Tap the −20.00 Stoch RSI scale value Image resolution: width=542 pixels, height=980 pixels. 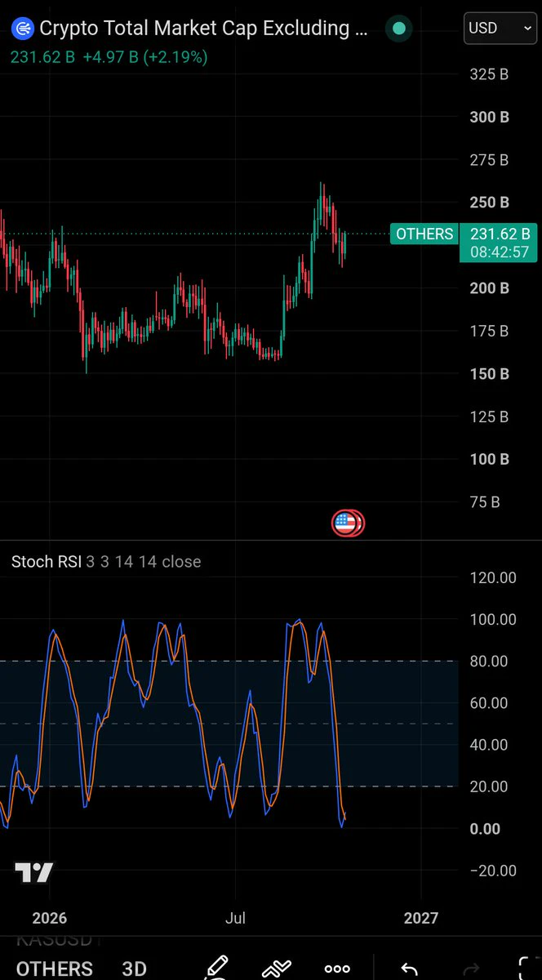click(x=493, y=871)
